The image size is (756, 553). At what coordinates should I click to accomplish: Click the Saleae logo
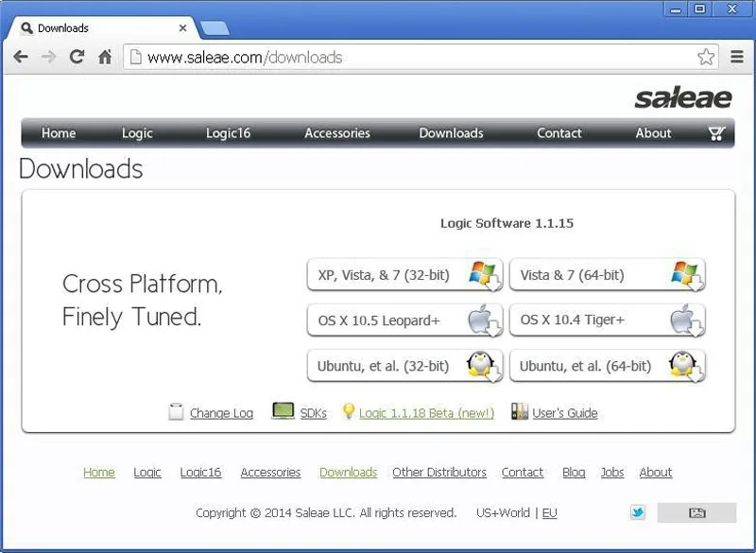(683, 98)
